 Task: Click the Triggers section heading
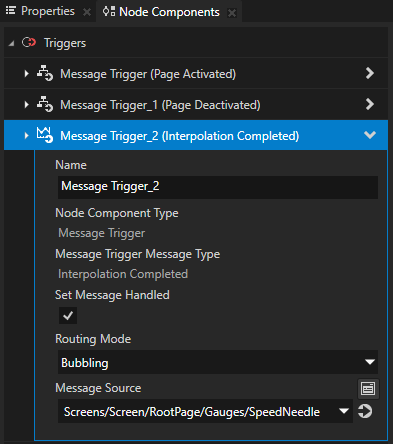(x=65, y=43)
